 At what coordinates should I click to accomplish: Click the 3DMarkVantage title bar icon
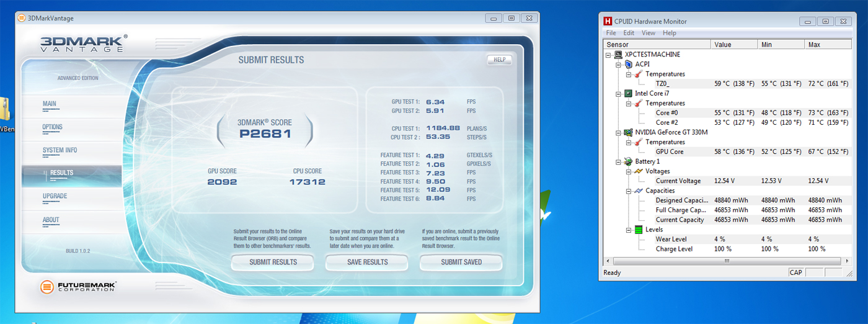coord(22,18)
